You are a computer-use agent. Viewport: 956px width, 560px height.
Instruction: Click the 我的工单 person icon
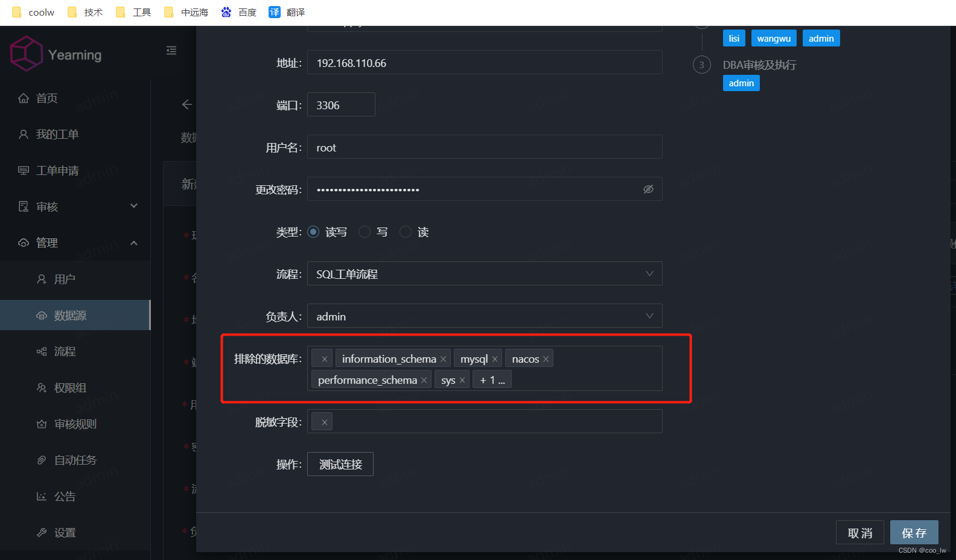24,134
